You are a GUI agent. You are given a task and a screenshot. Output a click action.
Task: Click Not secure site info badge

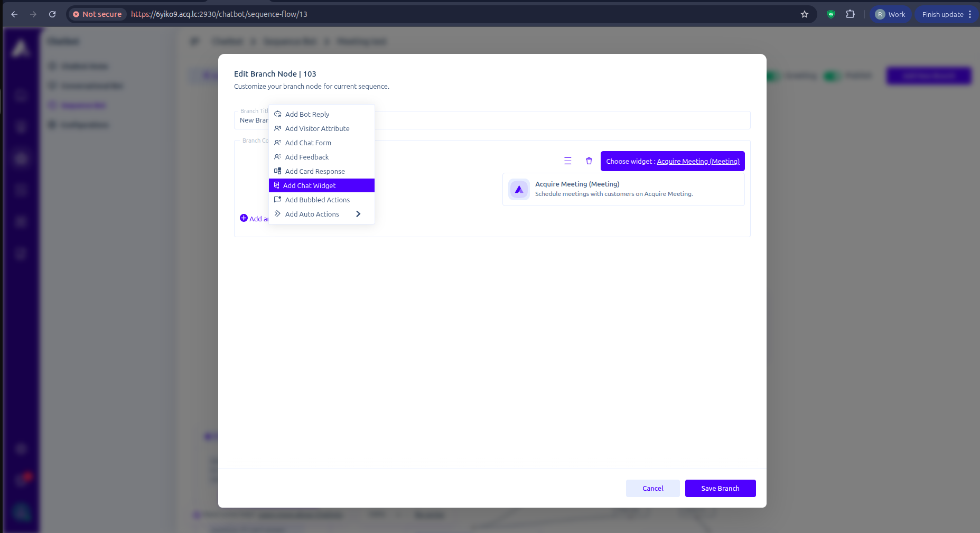click(x=97, y=14)
